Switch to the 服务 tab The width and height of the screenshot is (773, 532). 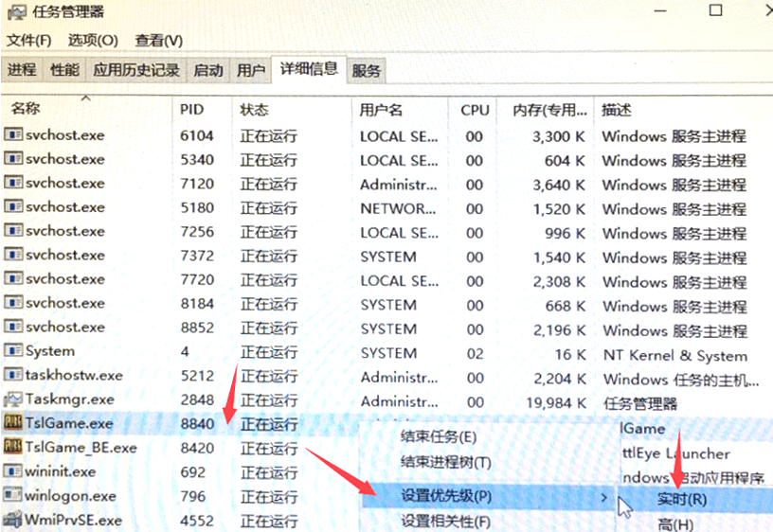click(367, 70)
